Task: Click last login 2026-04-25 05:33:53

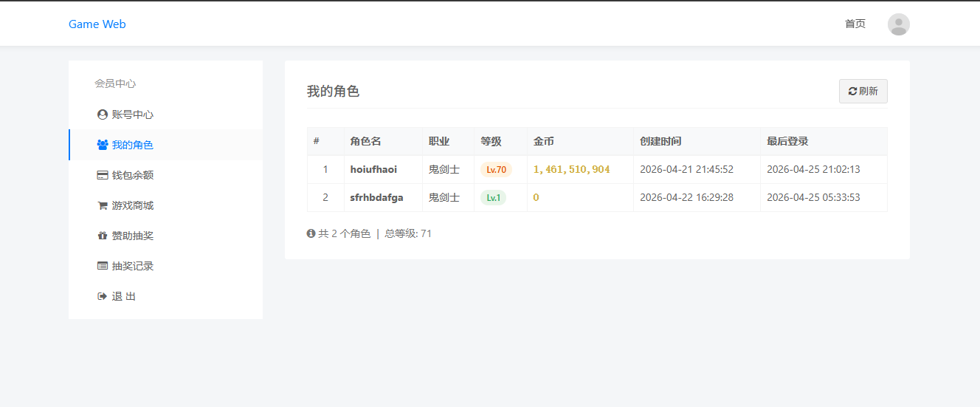Action: pyautogui.click(x=813, y=197)
